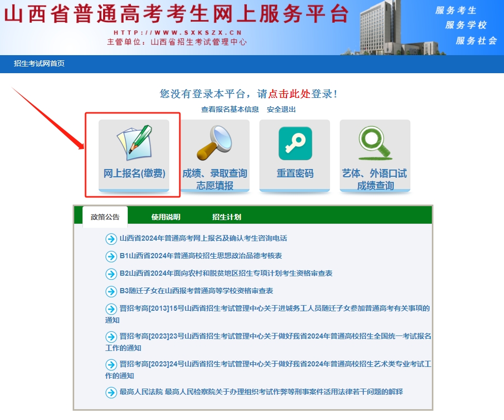Click arrow icon beside B1 思想政治品德考核表
The height and width of the screenshot is (420, 504).
click(x=111, y=257)
